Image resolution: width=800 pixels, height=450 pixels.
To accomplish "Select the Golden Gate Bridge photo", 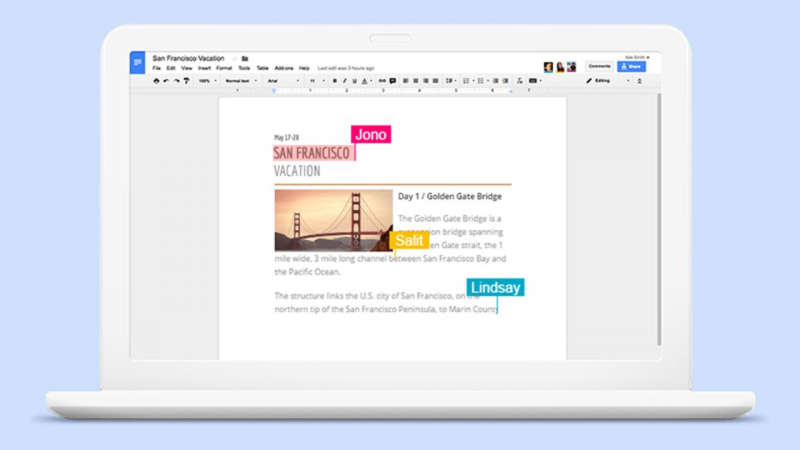I will tap(334, 220).
